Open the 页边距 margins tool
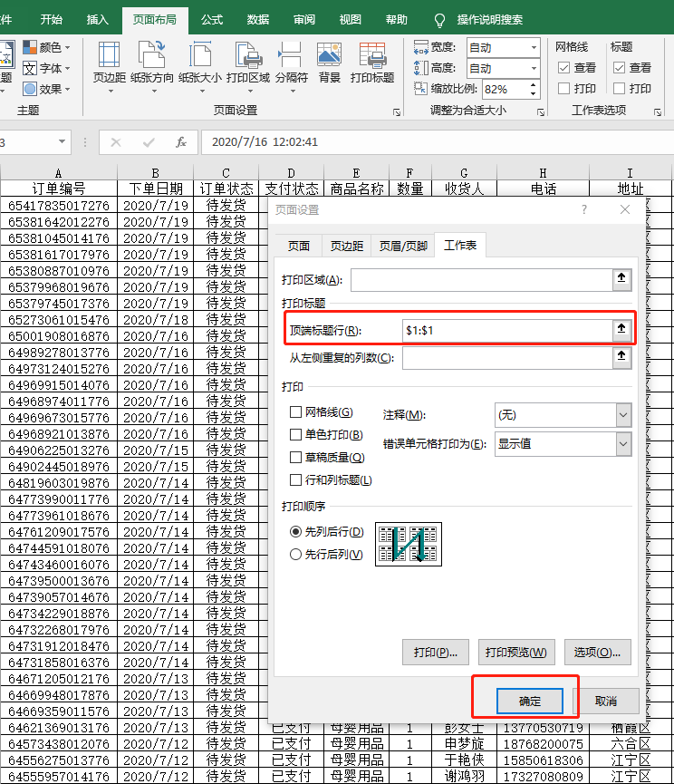This screenshot has width=674, height=784. (109, 65)
